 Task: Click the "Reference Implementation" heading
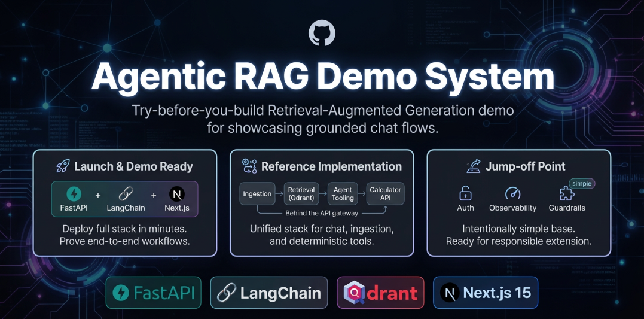[331, 166]
